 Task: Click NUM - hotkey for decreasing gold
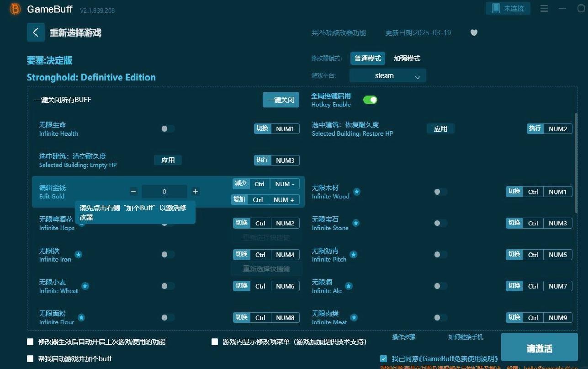(285, 184)
